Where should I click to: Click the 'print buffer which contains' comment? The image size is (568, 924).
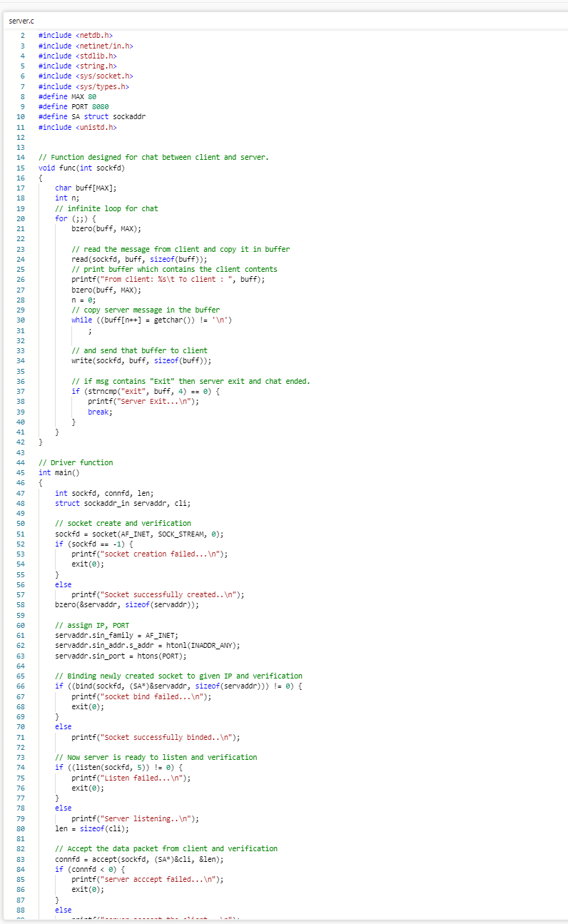pyautogui.click(x=174, y=269)
